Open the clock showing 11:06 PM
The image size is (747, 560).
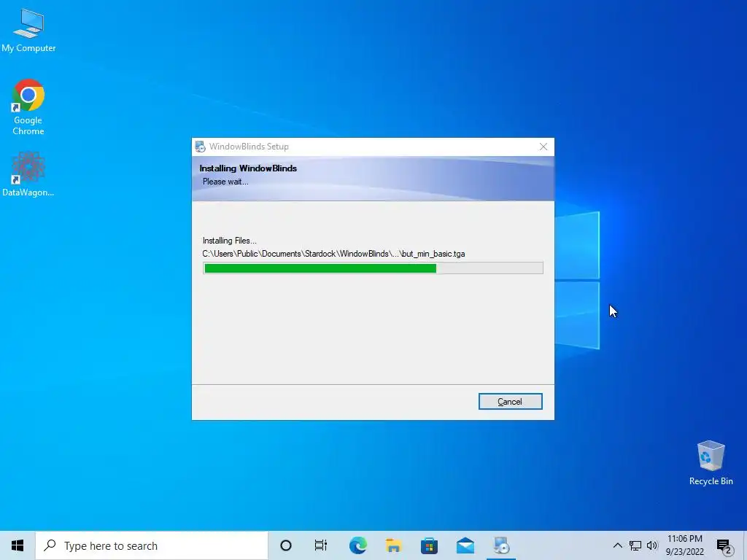684,545
